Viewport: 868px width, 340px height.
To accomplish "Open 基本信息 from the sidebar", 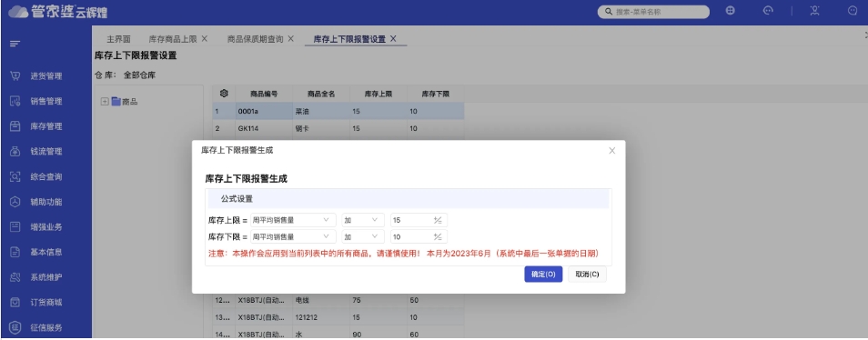I will [45, 252].
